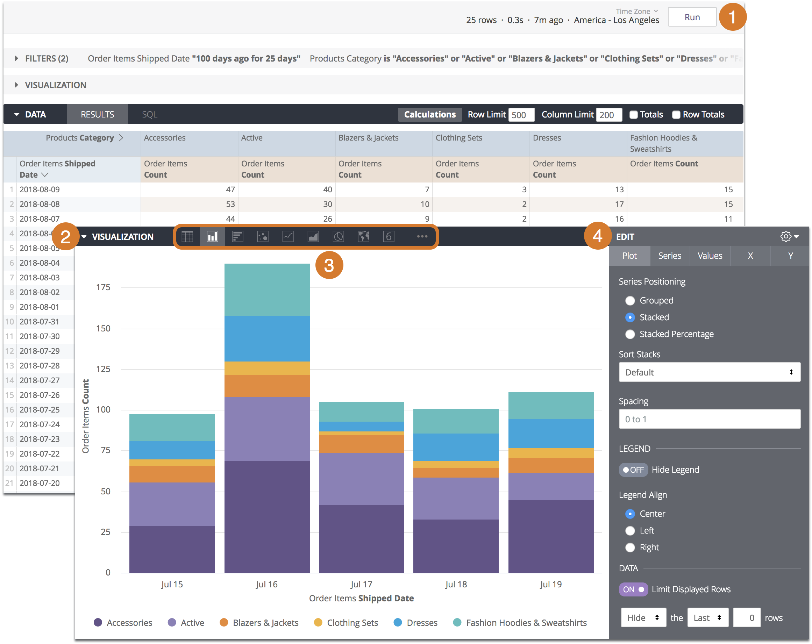Click the Run button to execute query
812x644 pixels.
(693, 19)
